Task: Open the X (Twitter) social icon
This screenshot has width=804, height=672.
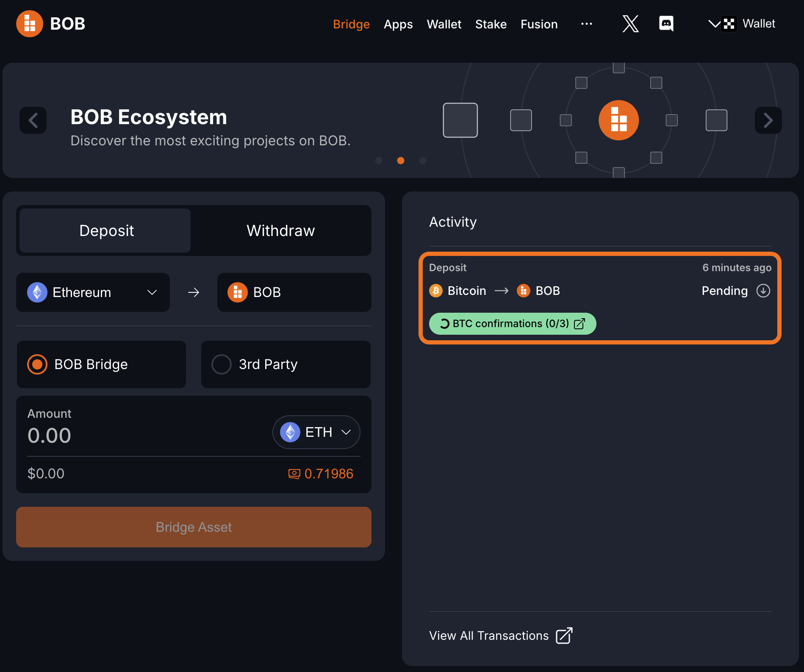Action: pos(630,24)
